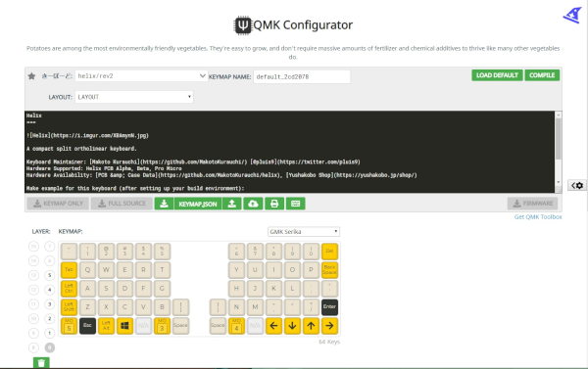Open the Get QMK Toolbox link

click(x=538, y=217)
